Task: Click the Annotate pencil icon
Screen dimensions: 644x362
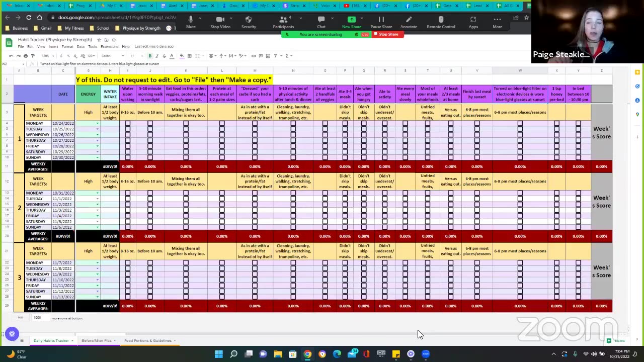Action: (x=409, y=19)
